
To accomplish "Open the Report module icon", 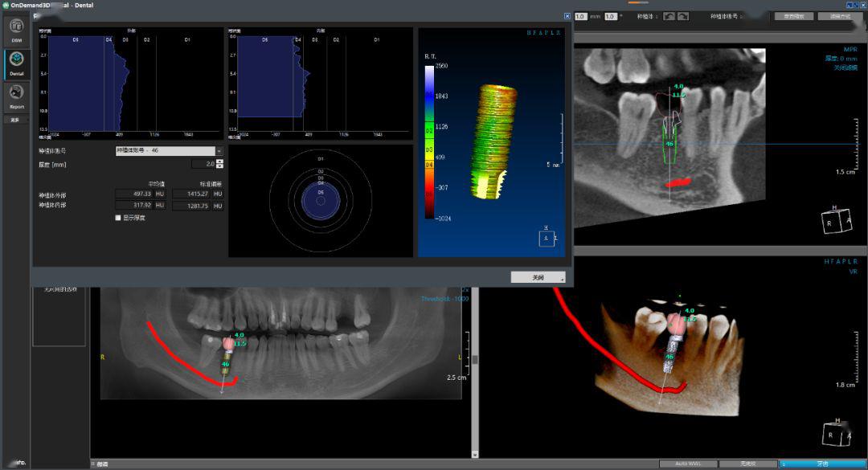I will (x=16, y=96).
